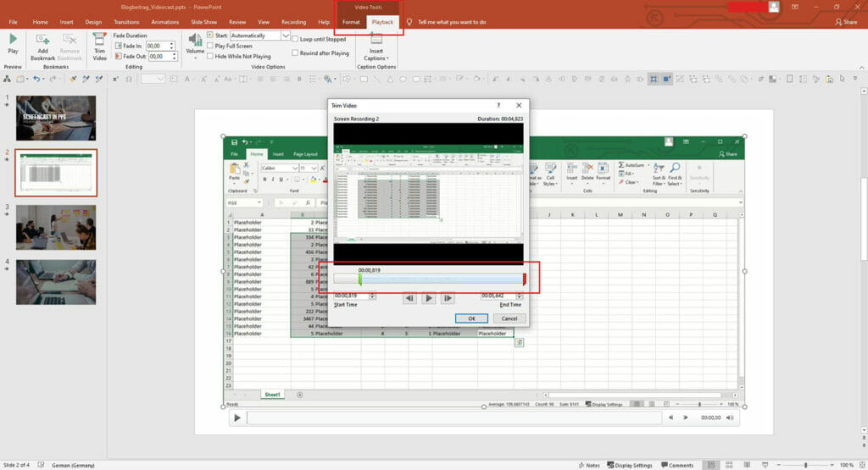Expand the Start 'Automatically' dropdown
868x470 pixels.
pos(286,36)
